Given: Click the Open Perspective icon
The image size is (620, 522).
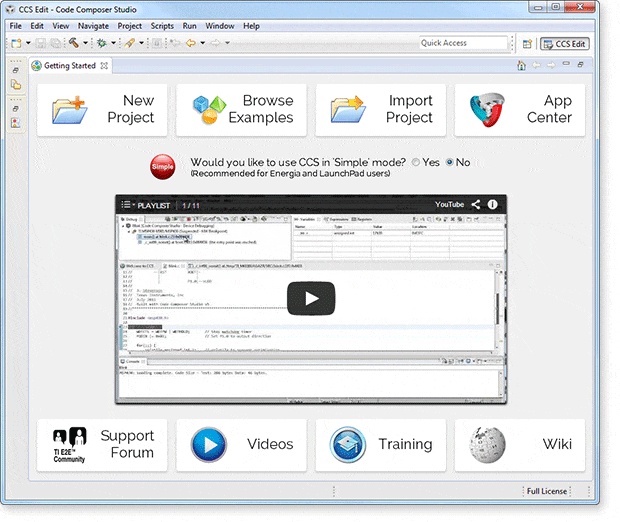Looking at the screenshot, I should click(527, 43).
